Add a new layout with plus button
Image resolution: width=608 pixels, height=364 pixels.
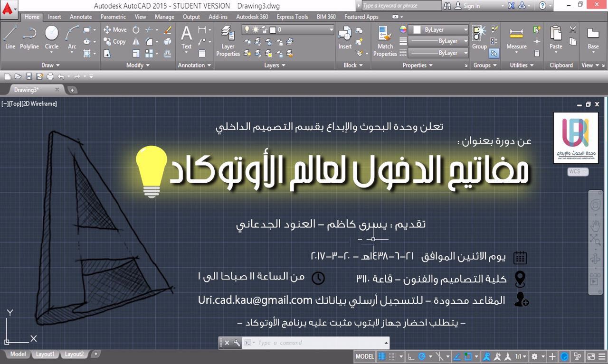point(95,354)
